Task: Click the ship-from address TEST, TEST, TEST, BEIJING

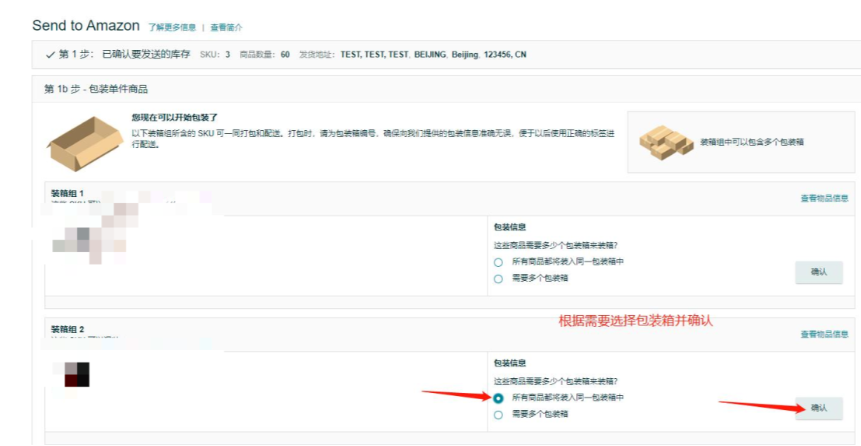Action: [433, 55]
